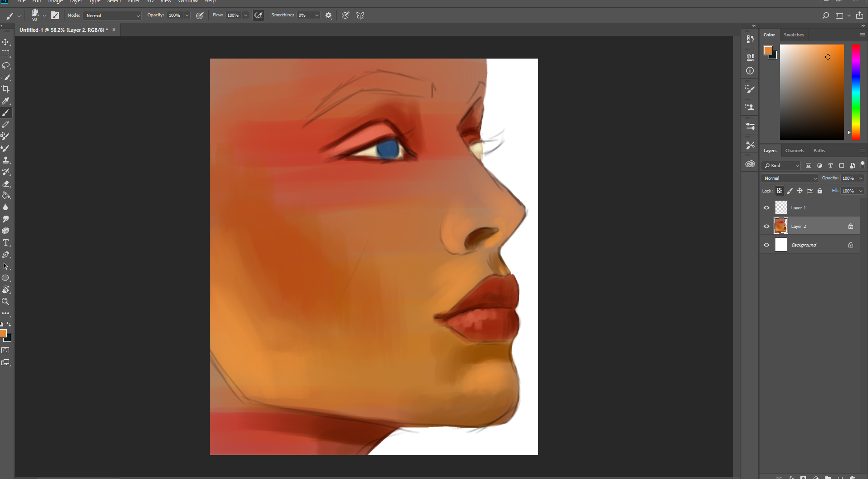Switch to the Swatches tab
This screenshot has width=868, height=479.
[794, 35]
